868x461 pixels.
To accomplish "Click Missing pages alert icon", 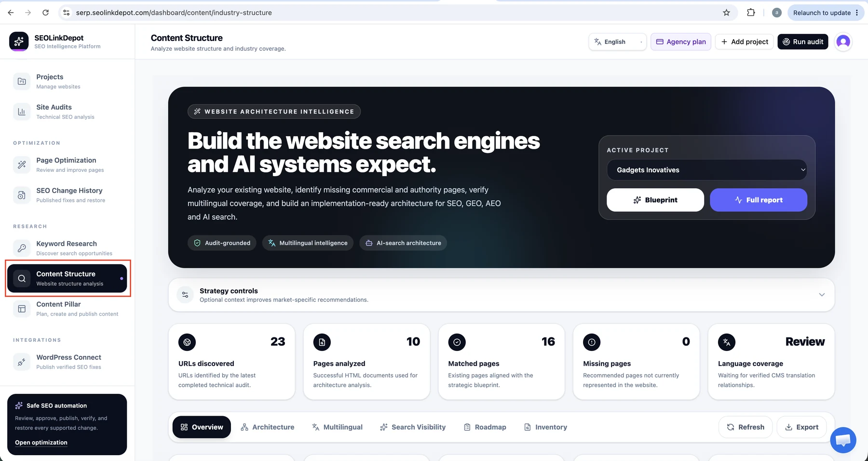I will coord(592,342).
